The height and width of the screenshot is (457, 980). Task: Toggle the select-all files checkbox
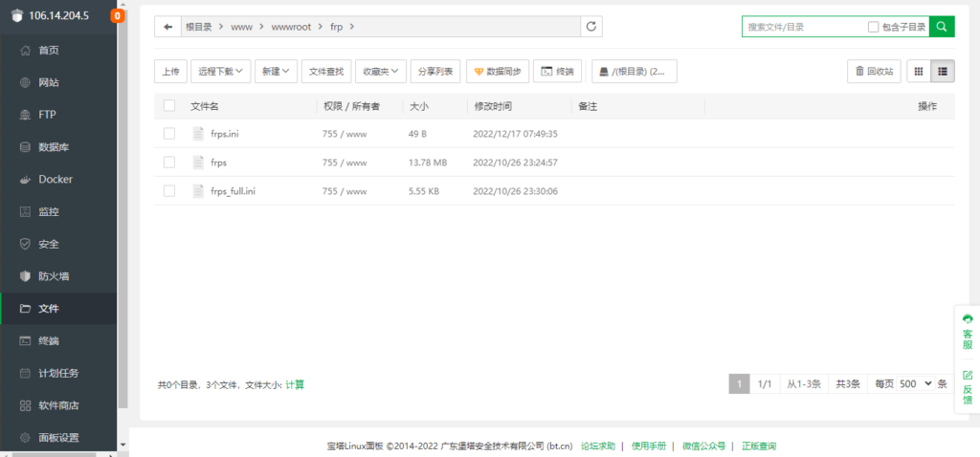pyautogui.click(x=169, y=106)
